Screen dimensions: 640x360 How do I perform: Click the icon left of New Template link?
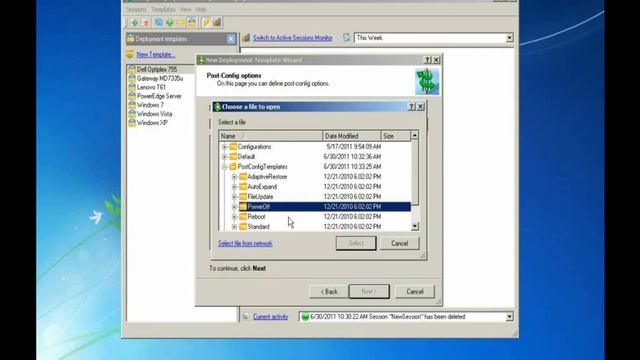pyautogui.click(x=130, y=54)
